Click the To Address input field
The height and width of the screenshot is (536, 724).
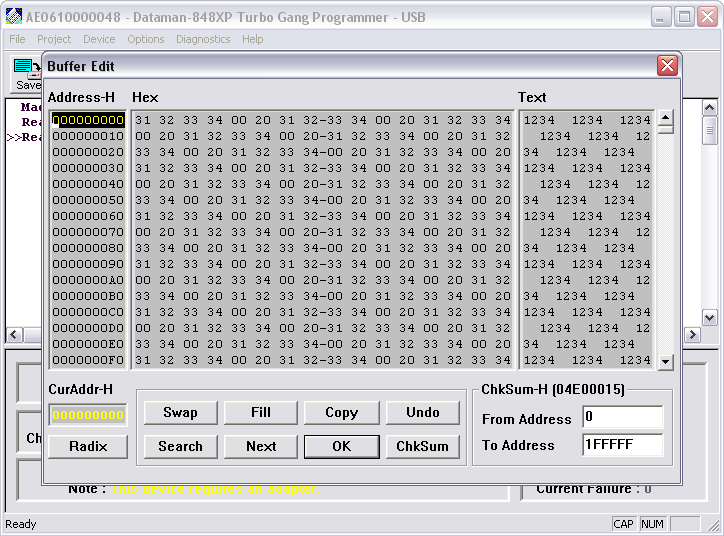622,445
